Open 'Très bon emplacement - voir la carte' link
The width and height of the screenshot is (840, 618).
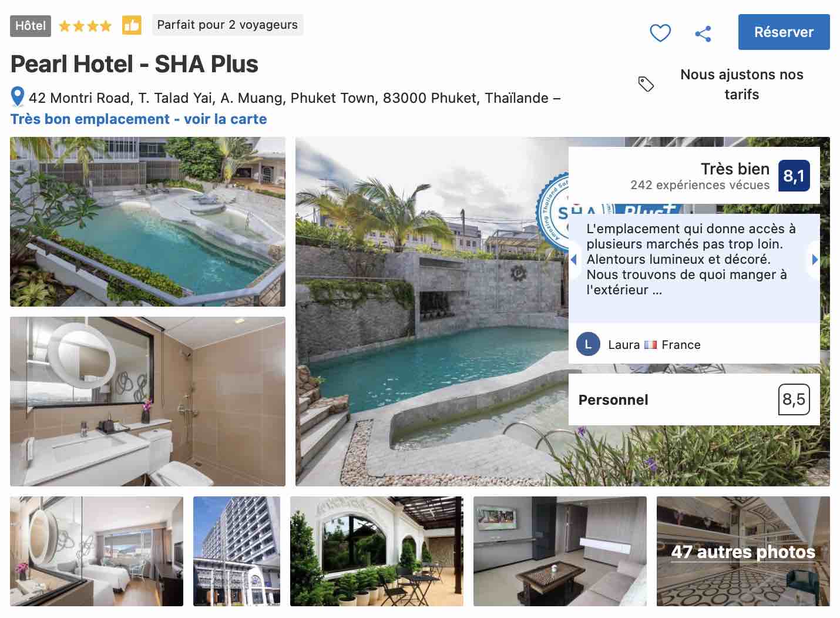pos(139,119)
